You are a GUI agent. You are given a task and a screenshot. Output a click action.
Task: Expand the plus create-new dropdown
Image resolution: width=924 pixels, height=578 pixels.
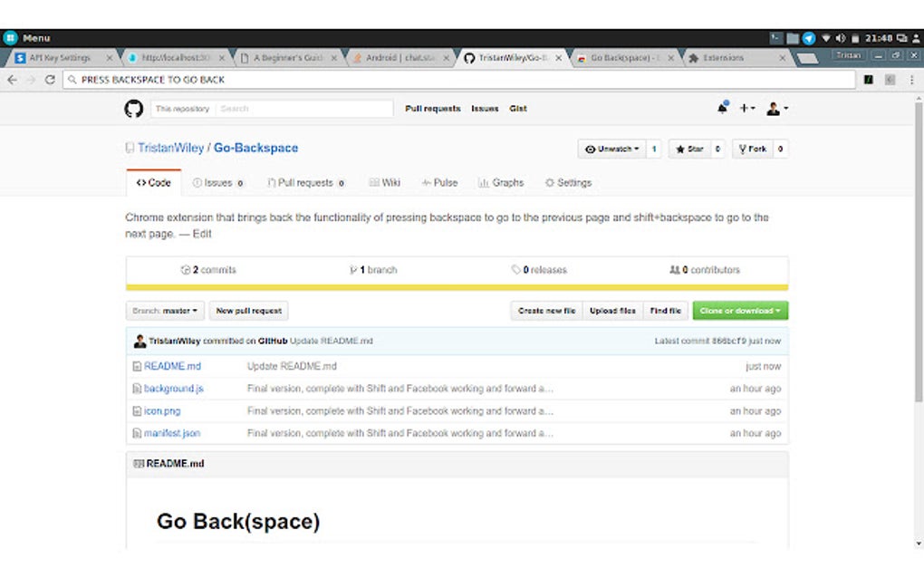[x=747, y=109]
